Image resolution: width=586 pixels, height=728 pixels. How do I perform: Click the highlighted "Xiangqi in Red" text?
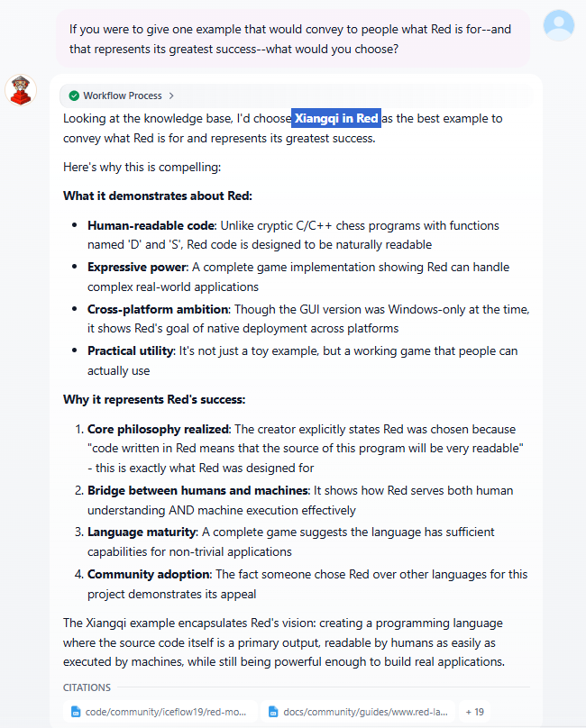pos(336,118)
